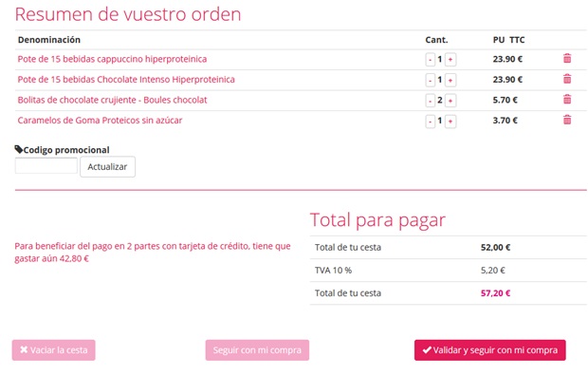Decrease Caramelos de Goma quantity

click(x=431, y=121)
